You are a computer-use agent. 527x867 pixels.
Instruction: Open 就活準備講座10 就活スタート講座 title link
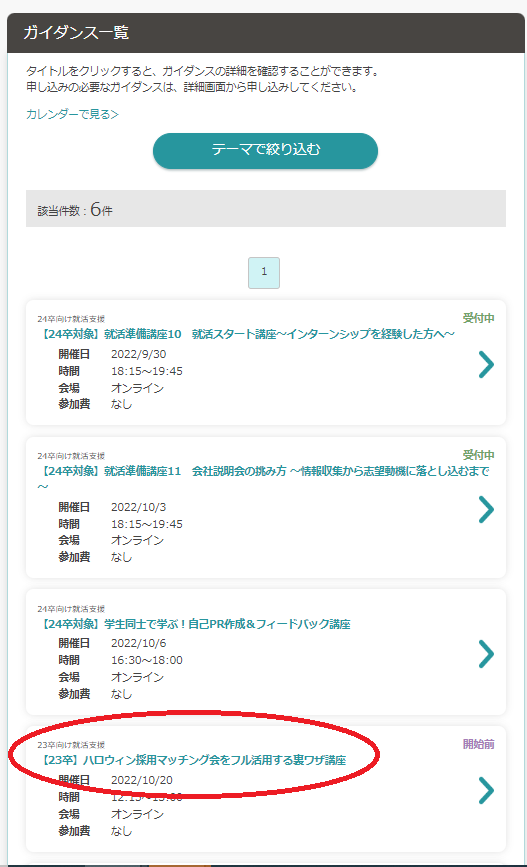(247, 334)
